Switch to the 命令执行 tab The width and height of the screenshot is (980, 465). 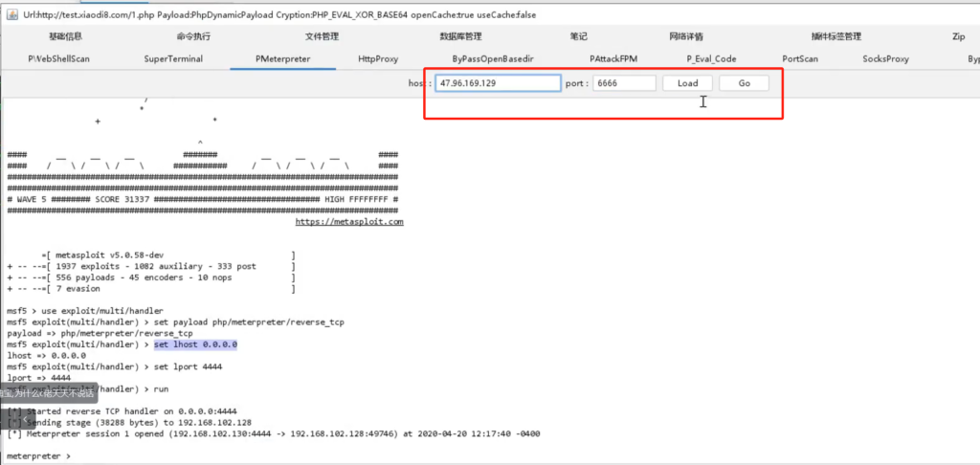[193, 37]
